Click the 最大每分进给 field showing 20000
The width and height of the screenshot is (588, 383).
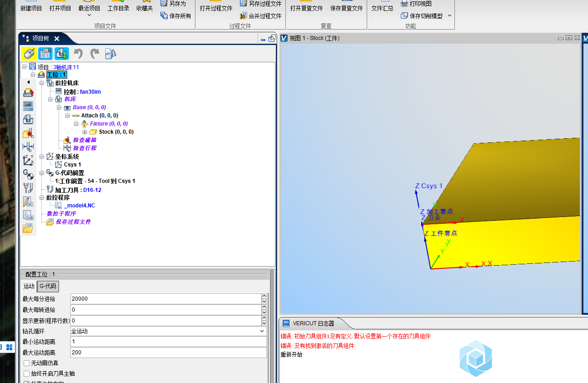(165, 299)
